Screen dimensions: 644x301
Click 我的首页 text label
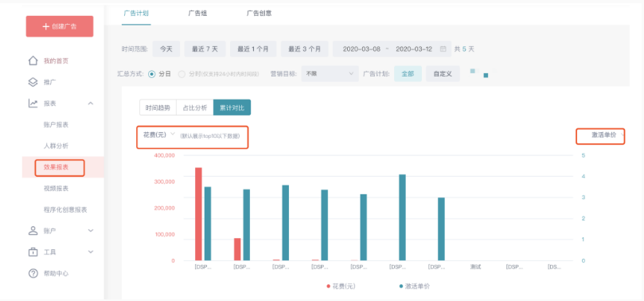[56, 61]
